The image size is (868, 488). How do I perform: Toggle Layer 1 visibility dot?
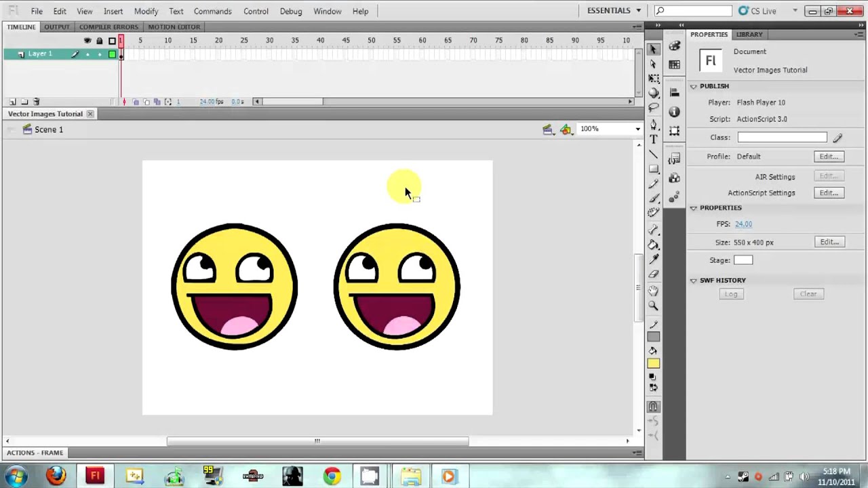coord(87,54)
